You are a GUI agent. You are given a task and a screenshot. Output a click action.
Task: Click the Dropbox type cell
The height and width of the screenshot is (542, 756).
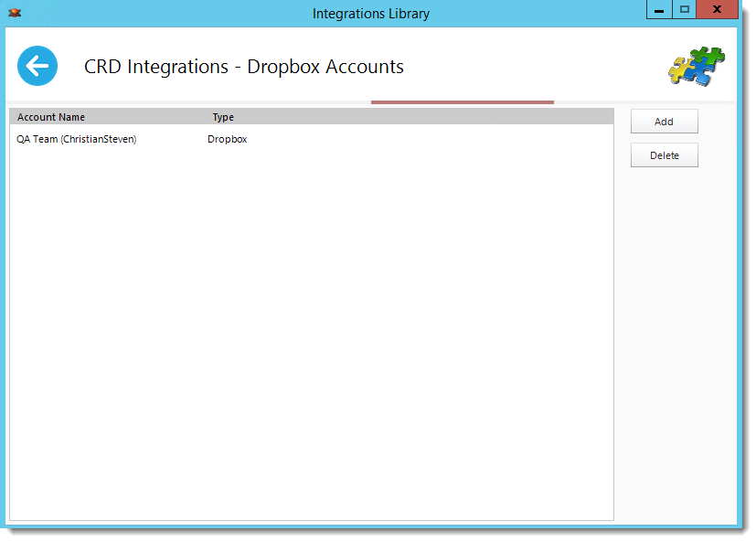[x=227, y=139]
